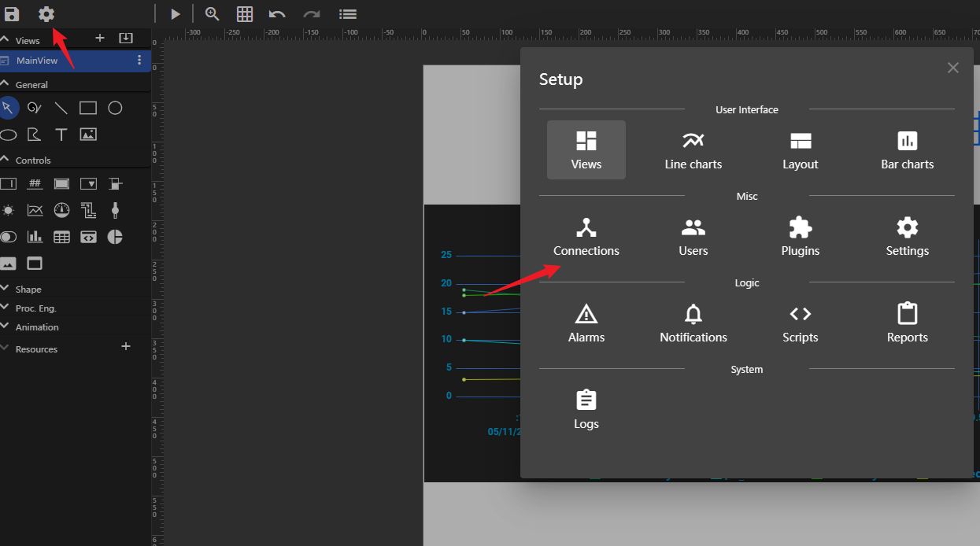
Task: Select the freehand pencil tool
Action: click(x=35, y=108)
